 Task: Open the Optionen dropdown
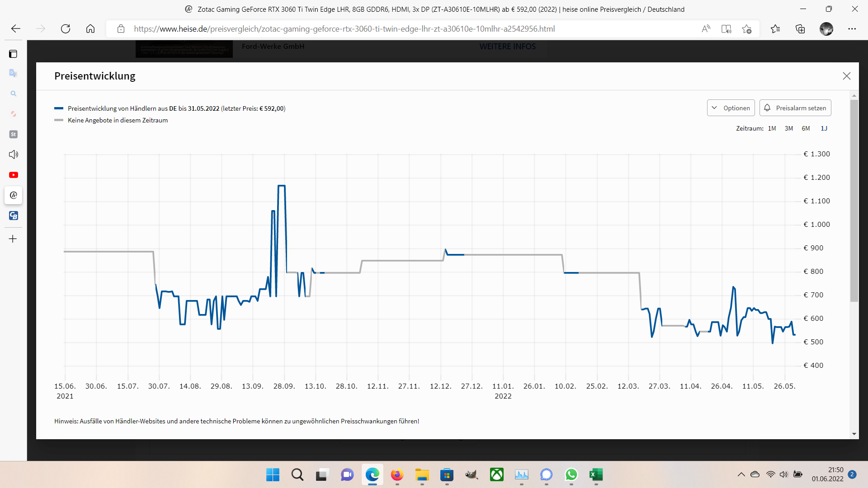coord(731,108)
